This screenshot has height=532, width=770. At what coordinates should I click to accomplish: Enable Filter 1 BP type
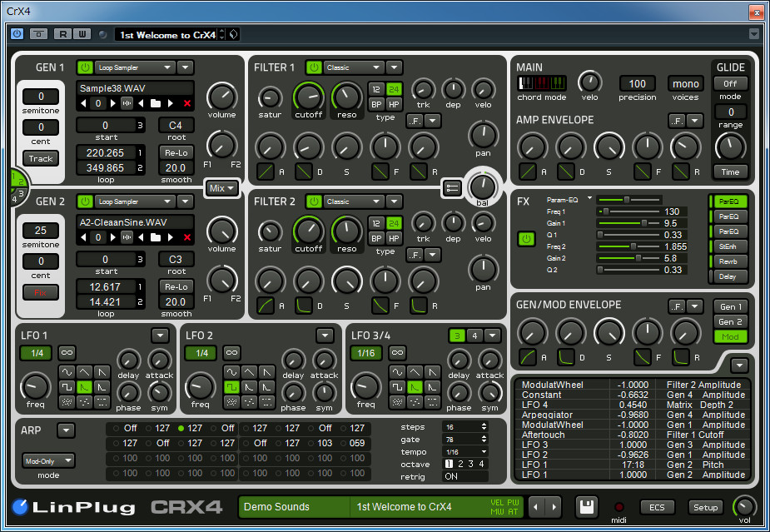[x=376, y=104]
